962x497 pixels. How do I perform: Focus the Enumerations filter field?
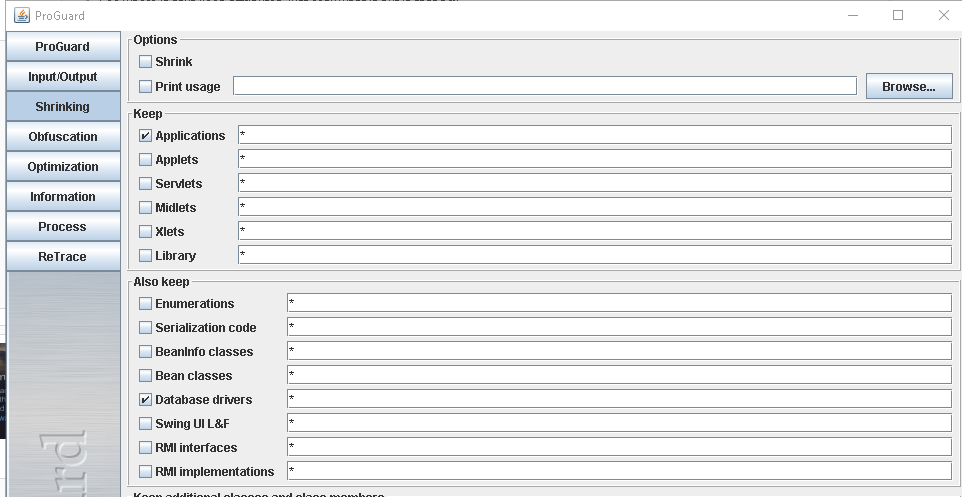[619, 303]
